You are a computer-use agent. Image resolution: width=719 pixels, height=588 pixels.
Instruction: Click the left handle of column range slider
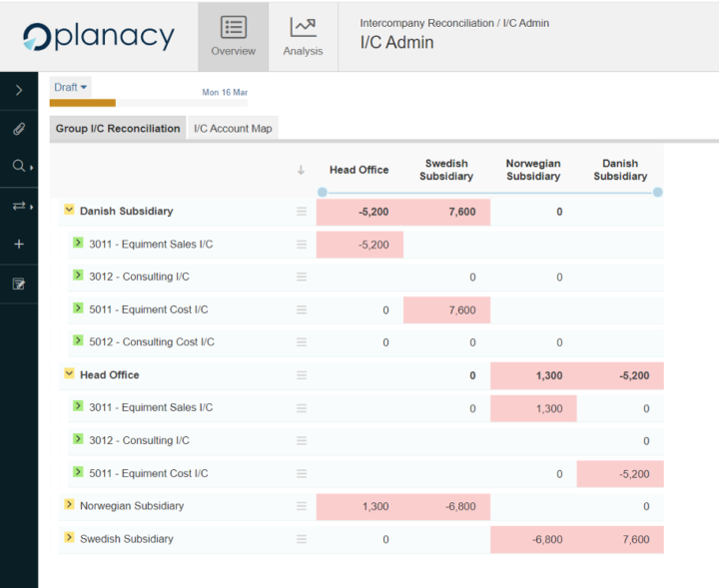click(322, 192)
